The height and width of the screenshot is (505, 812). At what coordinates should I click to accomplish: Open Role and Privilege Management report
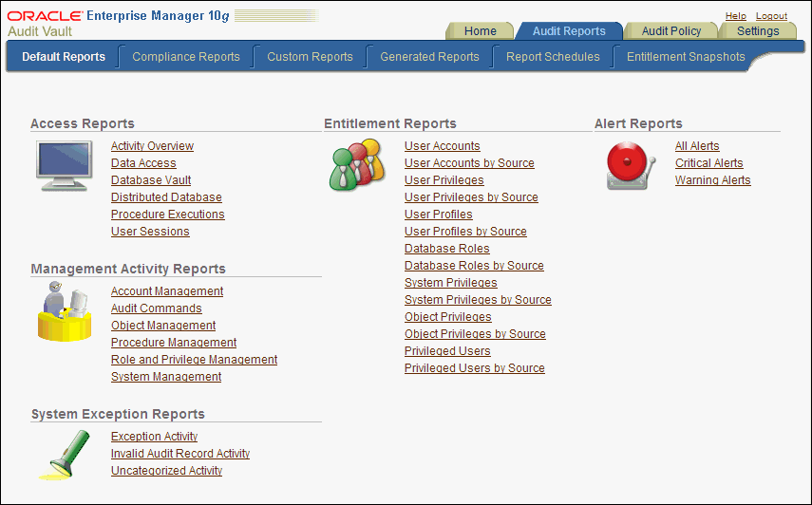tap(194, 360)
